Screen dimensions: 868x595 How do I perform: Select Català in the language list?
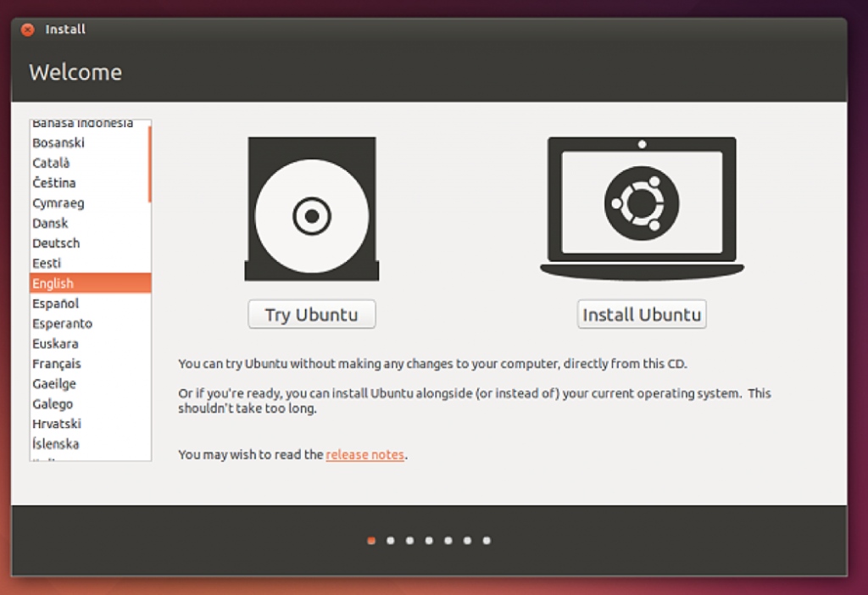(x=90, y=163)
